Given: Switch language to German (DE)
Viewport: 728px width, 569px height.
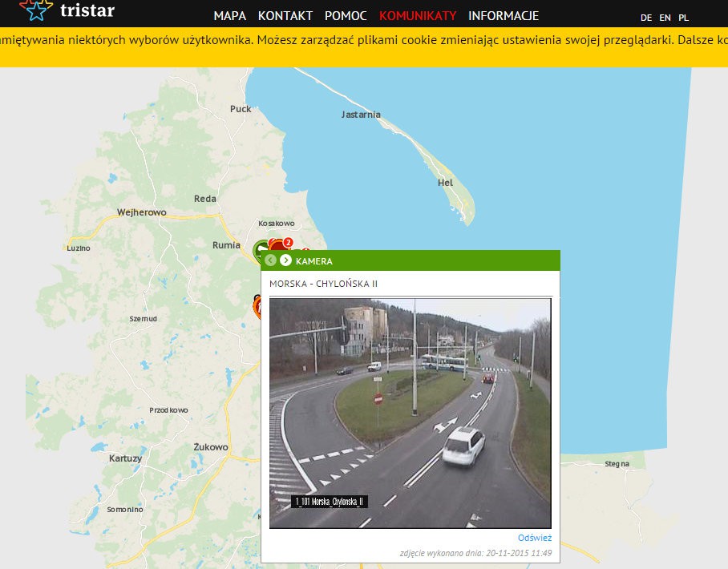Looking at the screenshot, I should point(646,18).
